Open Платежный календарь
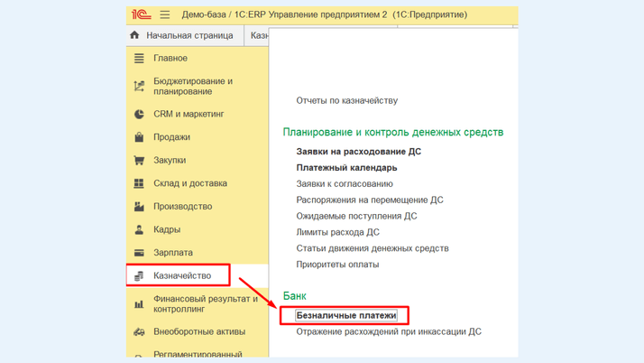Screen dimensions: 644x363 click(346, 168)
